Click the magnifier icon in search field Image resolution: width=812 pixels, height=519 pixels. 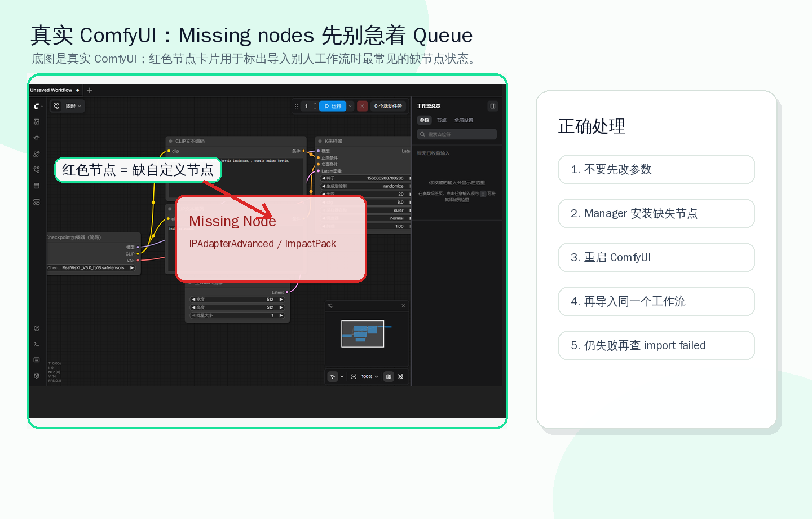click(422, 134)
